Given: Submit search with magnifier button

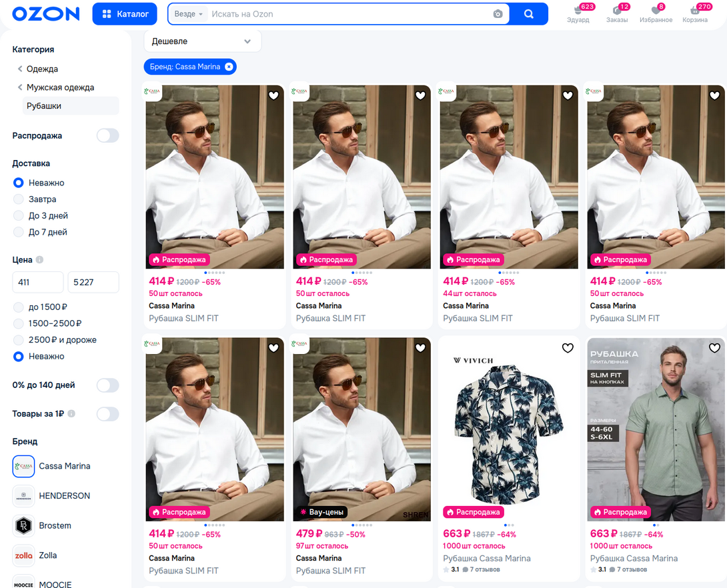Looking at the screenshot, I should point(528,14).
